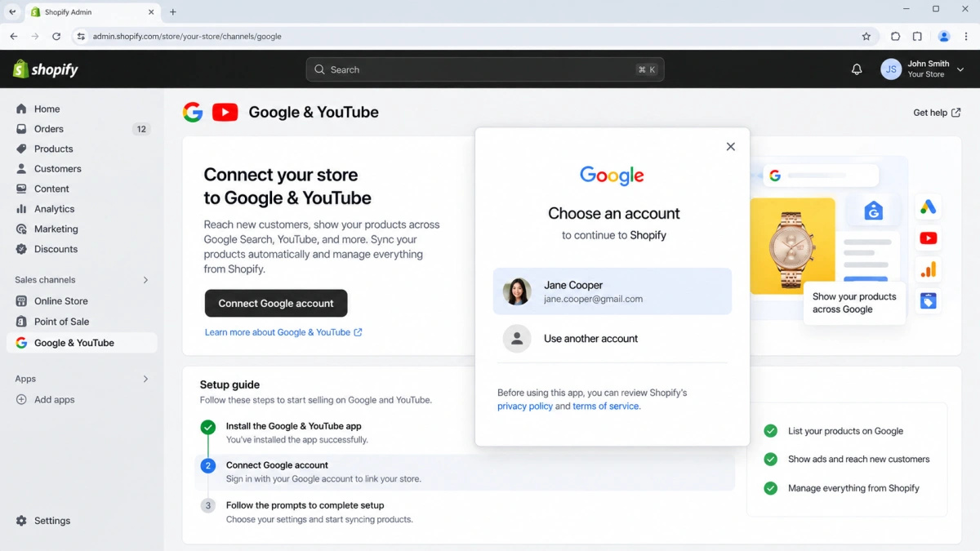Open the browser three-dot menu
Screen dimensions: 980x551
point(966,36)
